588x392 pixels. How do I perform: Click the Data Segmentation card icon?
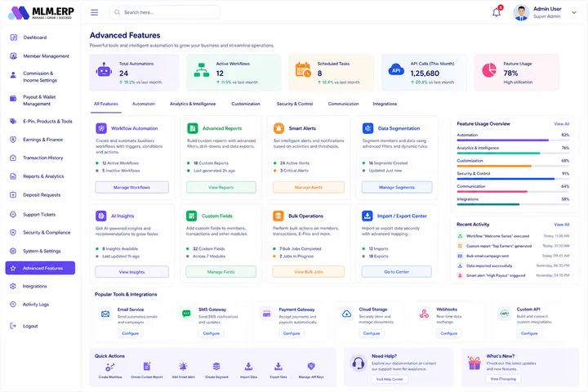tap(367, 128)
